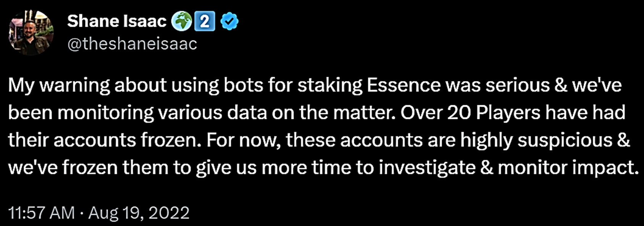Click the 11:57 AM timestamp

(41, 213)
